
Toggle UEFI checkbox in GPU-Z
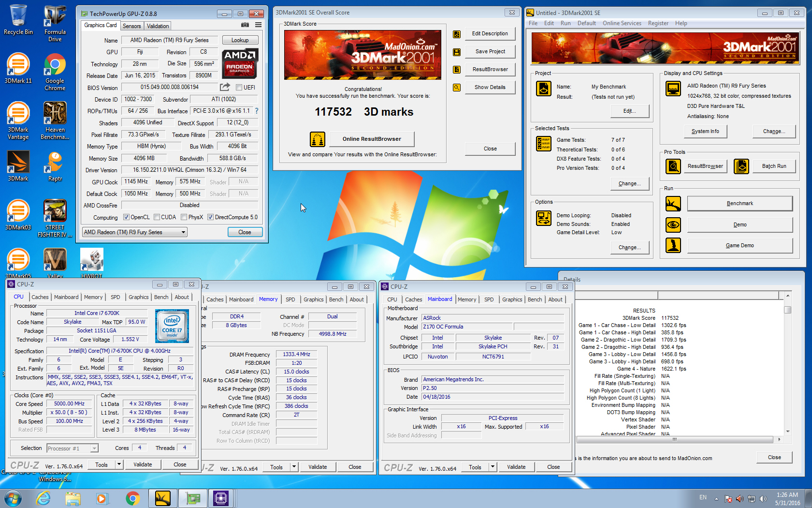[x=239, y=88]
